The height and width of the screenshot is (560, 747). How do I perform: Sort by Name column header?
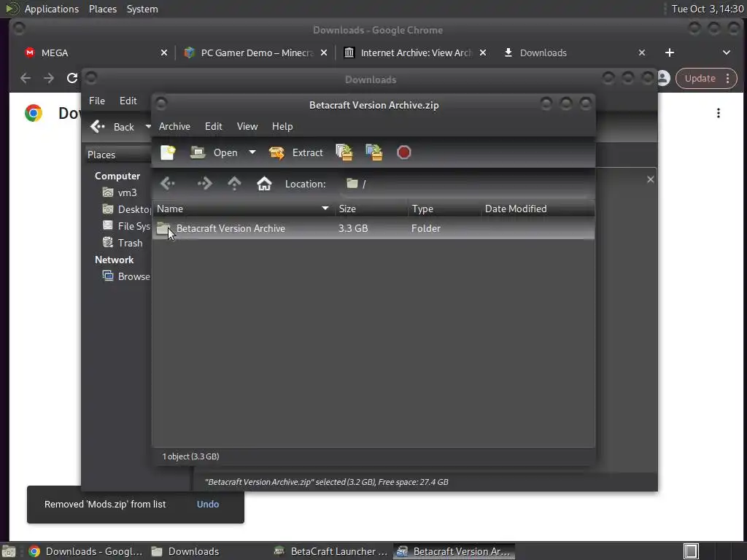[243, 209]
